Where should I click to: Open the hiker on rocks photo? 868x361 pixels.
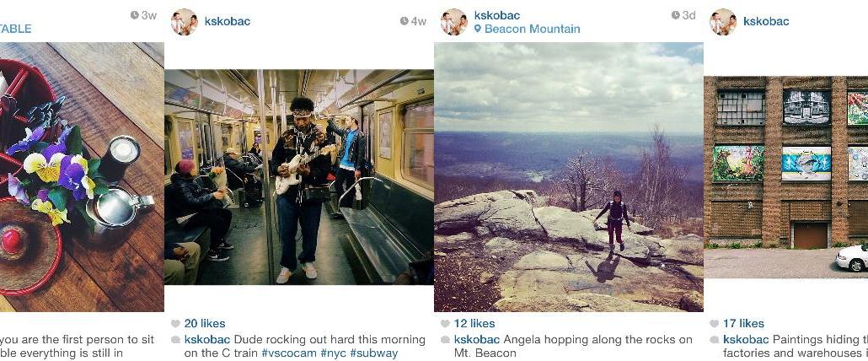569,177
